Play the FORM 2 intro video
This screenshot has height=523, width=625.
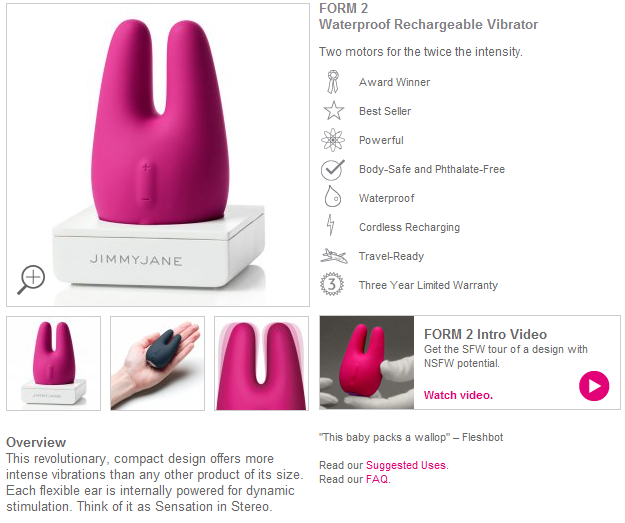[x=594, y=386]
